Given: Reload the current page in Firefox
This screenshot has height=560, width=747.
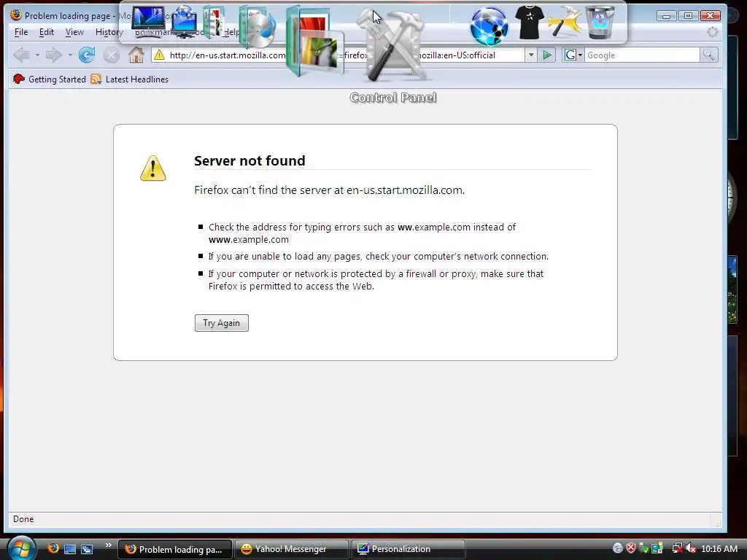Looking at the screenshot, I should point(87,55).
